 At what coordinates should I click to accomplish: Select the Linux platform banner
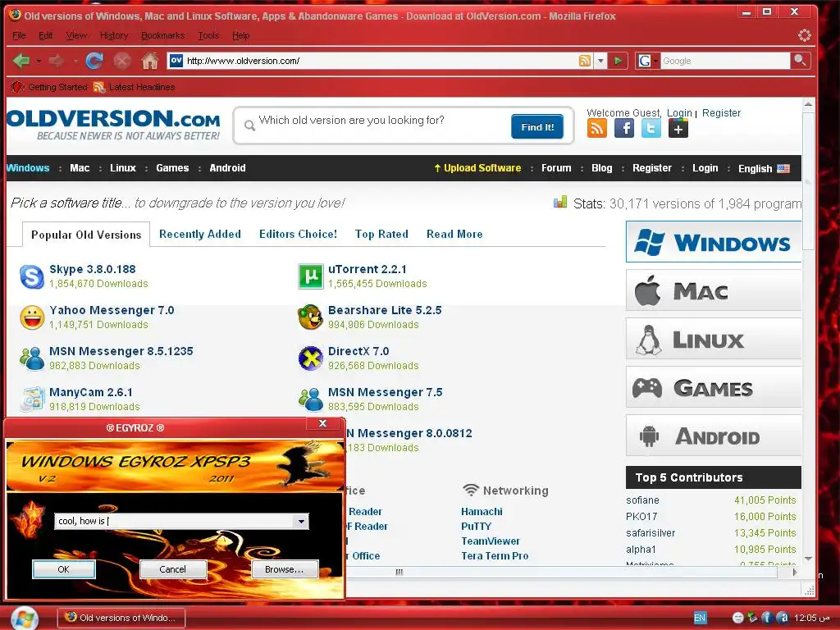coord(714,339)
